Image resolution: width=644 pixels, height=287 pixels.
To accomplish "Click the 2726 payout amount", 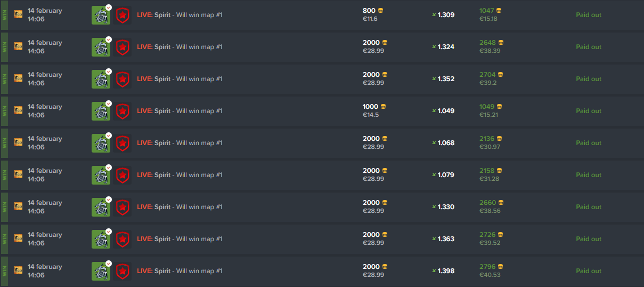I will 487,235.
